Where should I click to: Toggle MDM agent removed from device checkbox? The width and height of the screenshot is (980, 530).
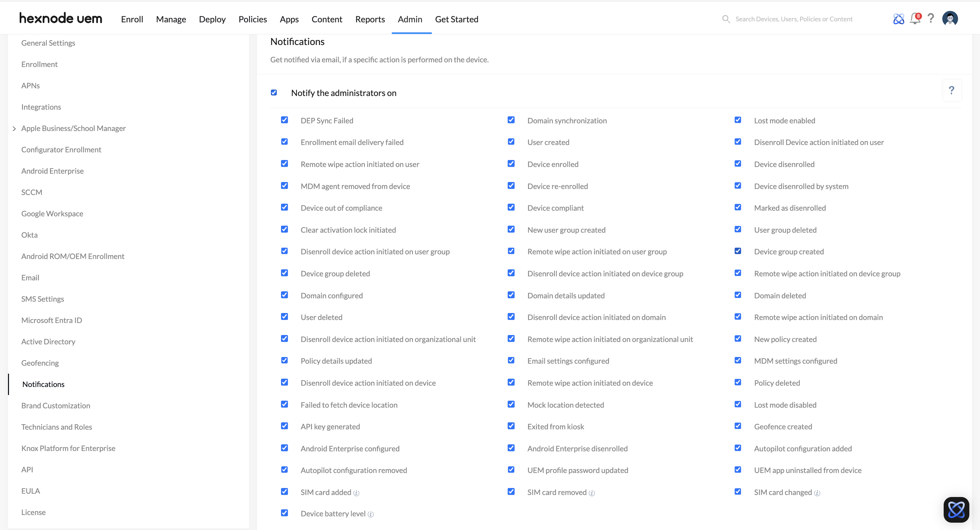(x=284, y=186)
